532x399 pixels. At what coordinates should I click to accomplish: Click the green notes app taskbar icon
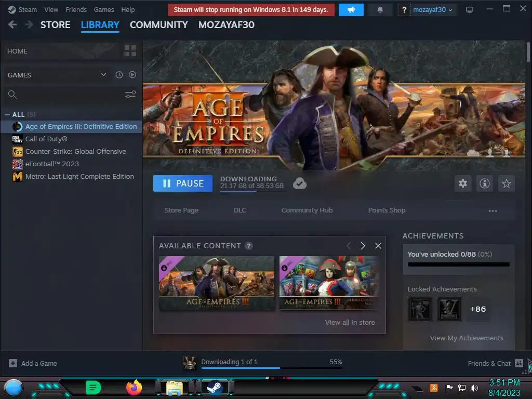click(x=93, y=388)
